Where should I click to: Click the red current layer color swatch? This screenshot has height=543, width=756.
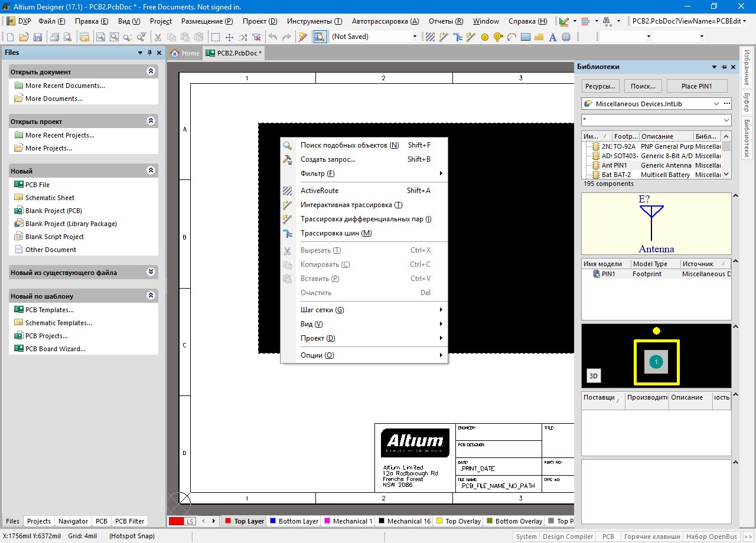tap(176, 521)
